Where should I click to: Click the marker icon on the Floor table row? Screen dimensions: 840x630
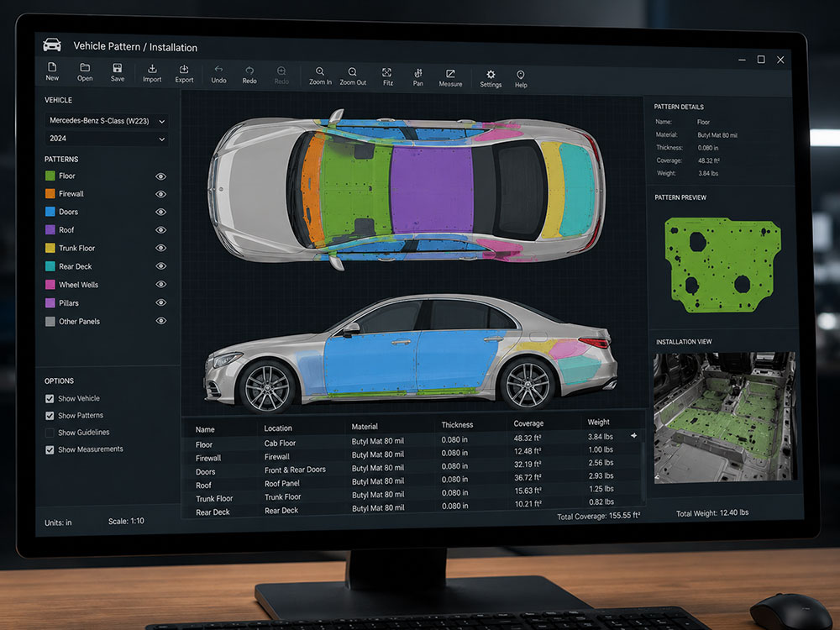[x=634, y=435]
